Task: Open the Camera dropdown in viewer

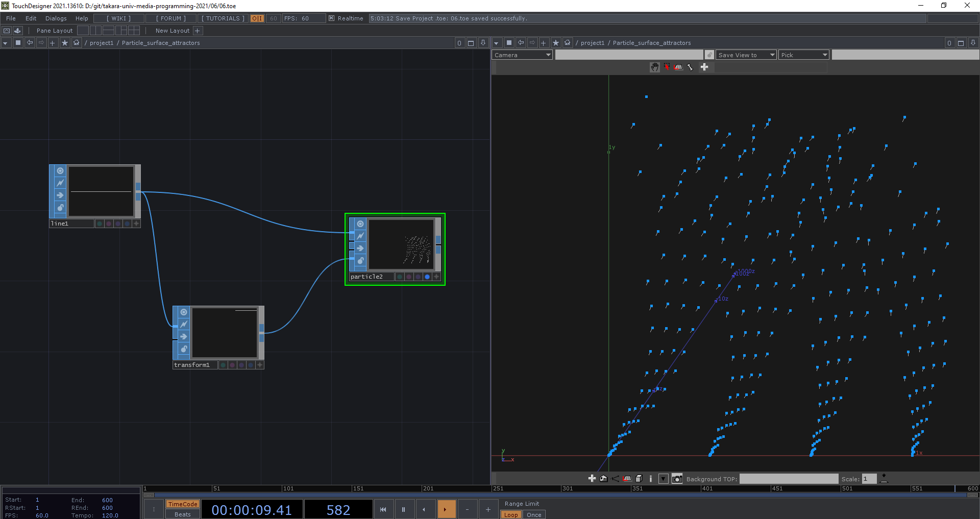Action: [x=522, y=55]
